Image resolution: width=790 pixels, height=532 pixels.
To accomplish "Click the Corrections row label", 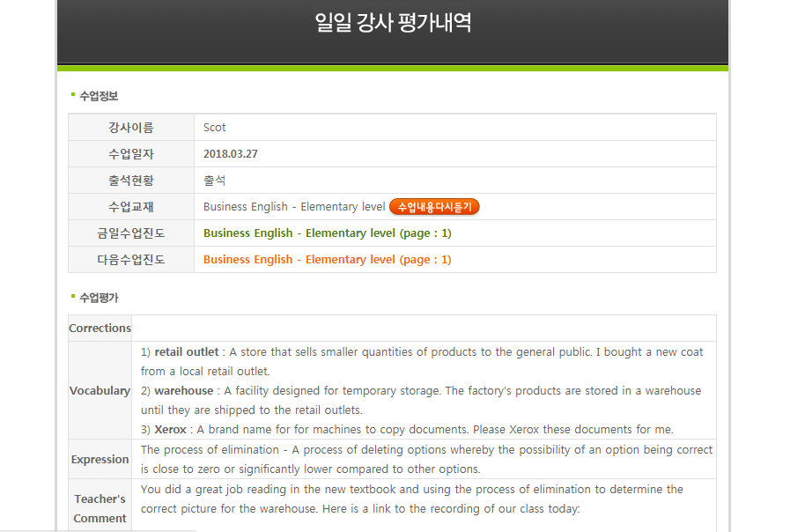I will coord(100,328).
